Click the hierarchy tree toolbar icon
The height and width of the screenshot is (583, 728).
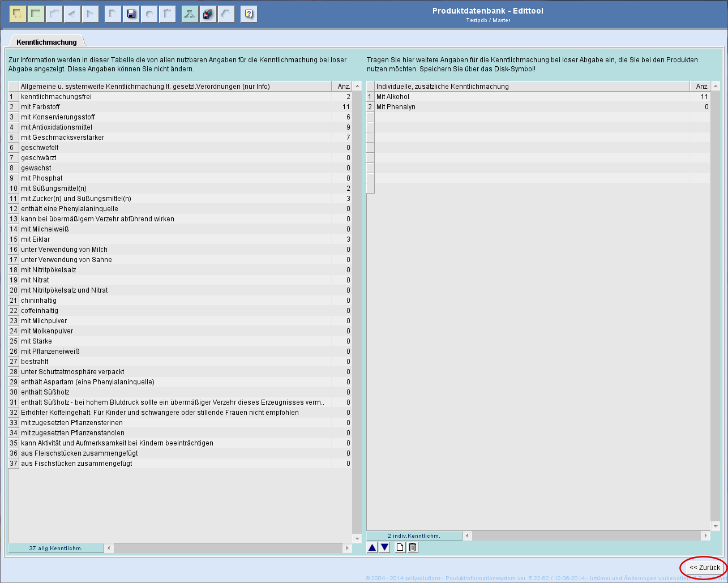point(190,14)
